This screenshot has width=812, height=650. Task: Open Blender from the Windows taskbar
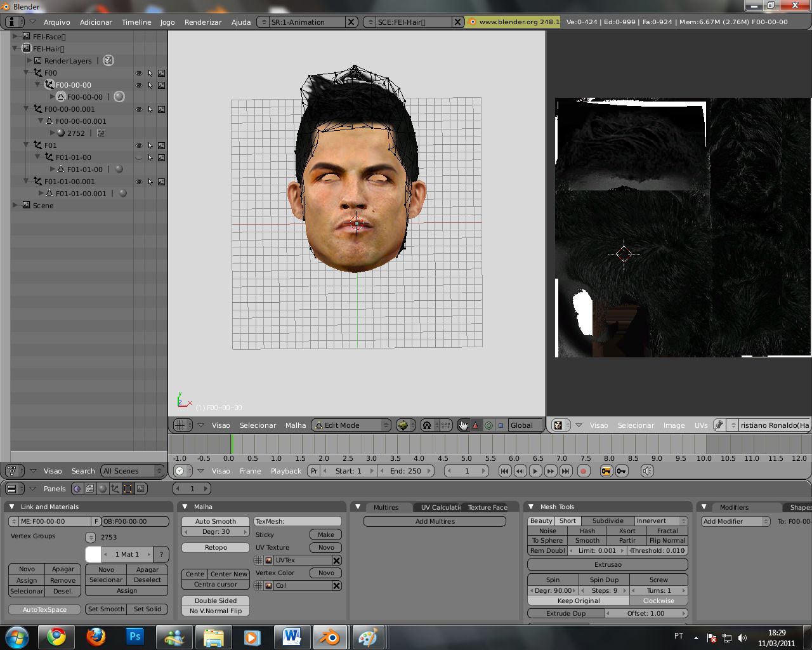pos(330,637)
